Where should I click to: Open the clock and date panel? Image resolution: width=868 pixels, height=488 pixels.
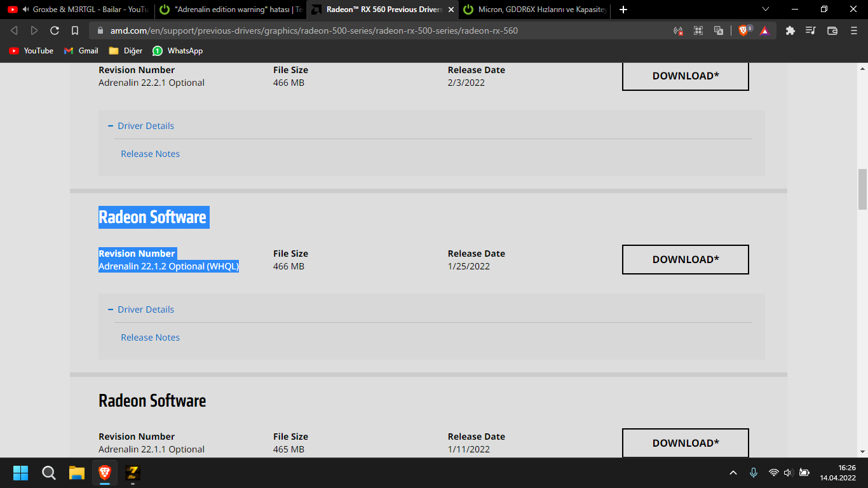[837, 473]
